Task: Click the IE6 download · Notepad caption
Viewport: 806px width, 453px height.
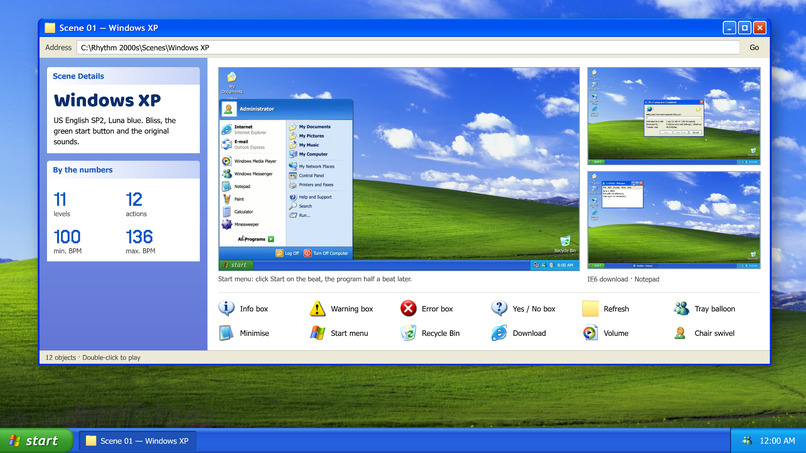Action: pos(623,279)
